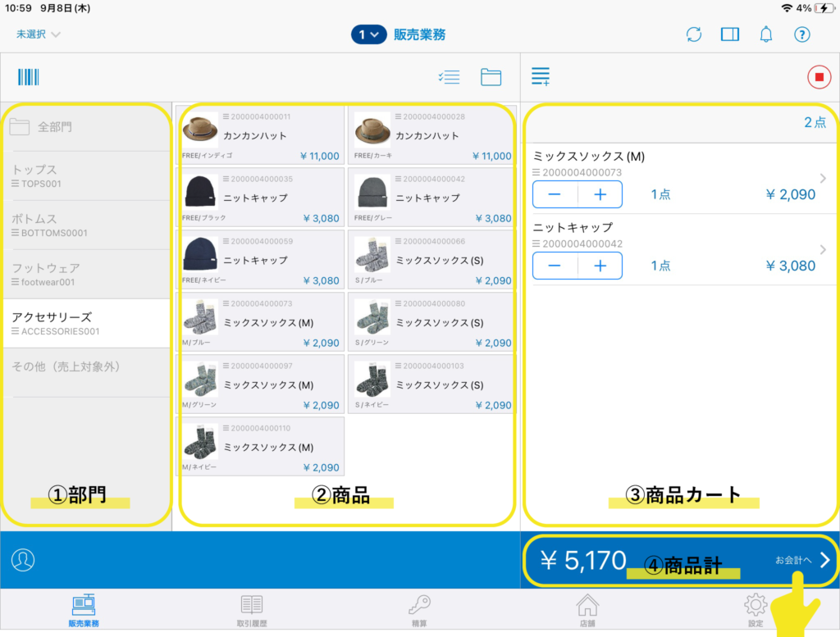This screenshot has width=840, height=637.
Task: Increase quantity of ミックスソックス (M) in cart
Action: tap(600, 195)
